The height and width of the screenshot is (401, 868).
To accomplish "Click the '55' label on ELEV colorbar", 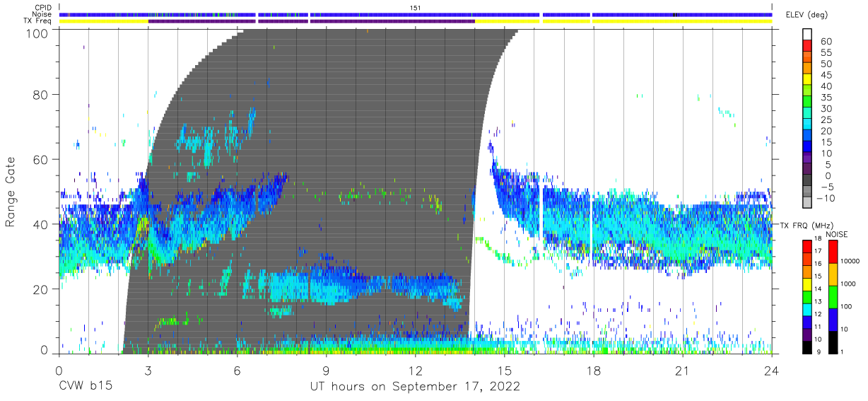I will (x=826, y=53).
